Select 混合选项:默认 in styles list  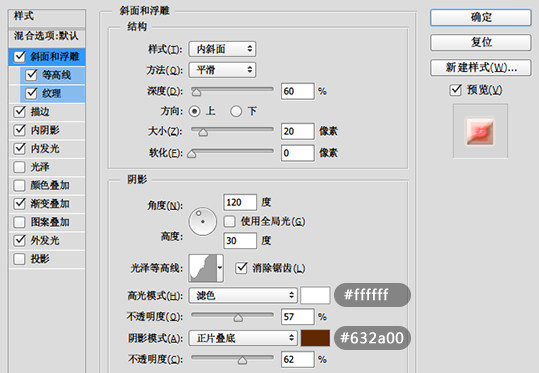47,36
